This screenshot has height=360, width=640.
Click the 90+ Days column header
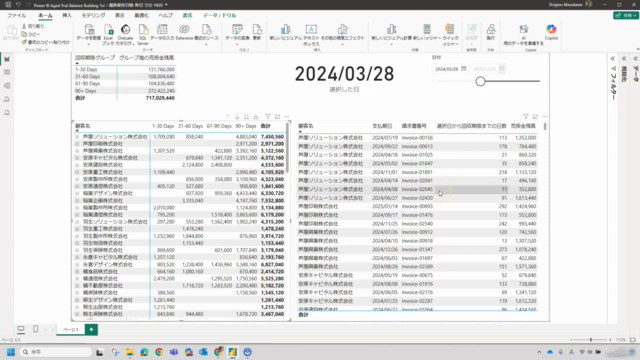pos(246,126)
